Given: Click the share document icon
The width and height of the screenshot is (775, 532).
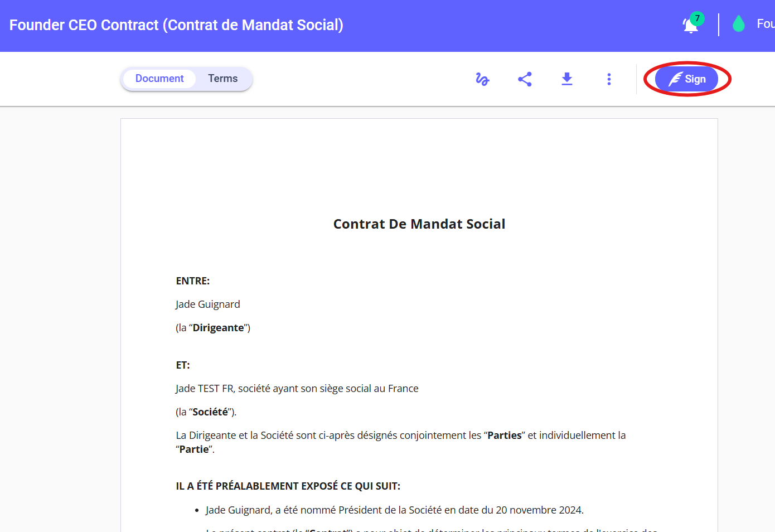Looking at the screenshot, I should pyautogui.click(x=525, y=79).
